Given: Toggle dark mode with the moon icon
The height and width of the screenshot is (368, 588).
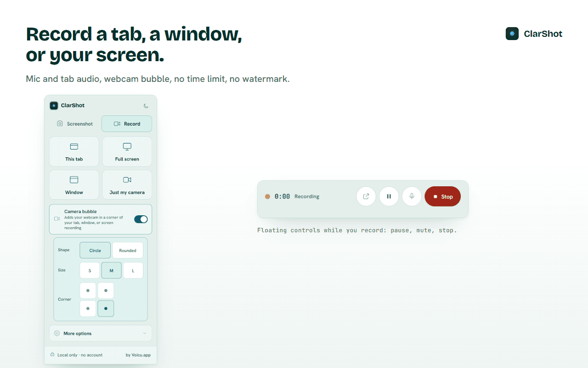Looking at the screenshot, I should tap(146, 105).
